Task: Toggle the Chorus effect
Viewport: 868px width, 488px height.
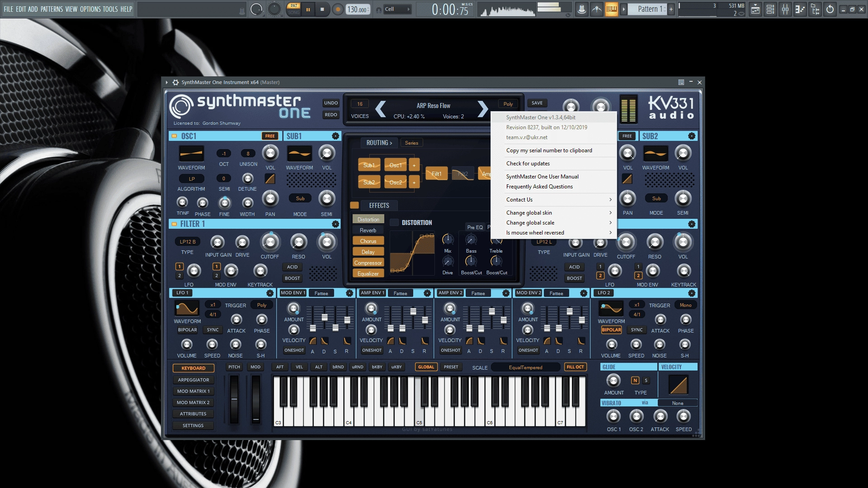Action: click(x=368, y=241)
